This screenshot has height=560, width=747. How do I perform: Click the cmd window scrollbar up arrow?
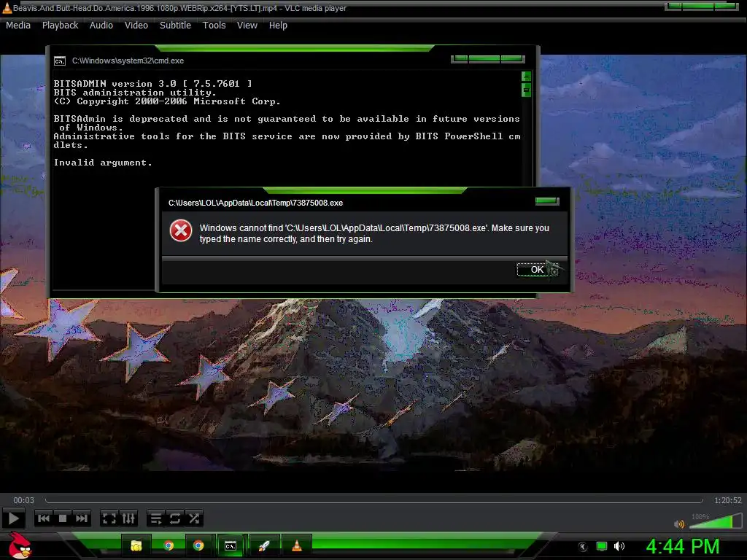point(527,77)
